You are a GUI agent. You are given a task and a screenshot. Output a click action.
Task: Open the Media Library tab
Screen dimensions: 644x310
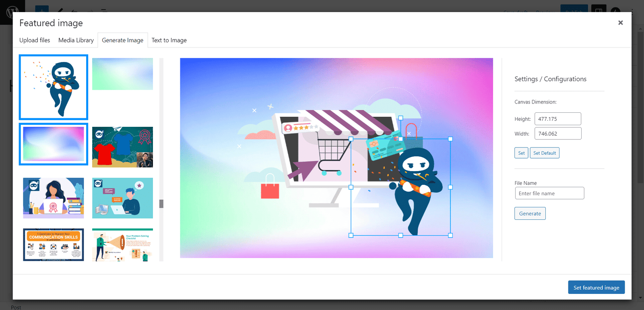point(76,40)
